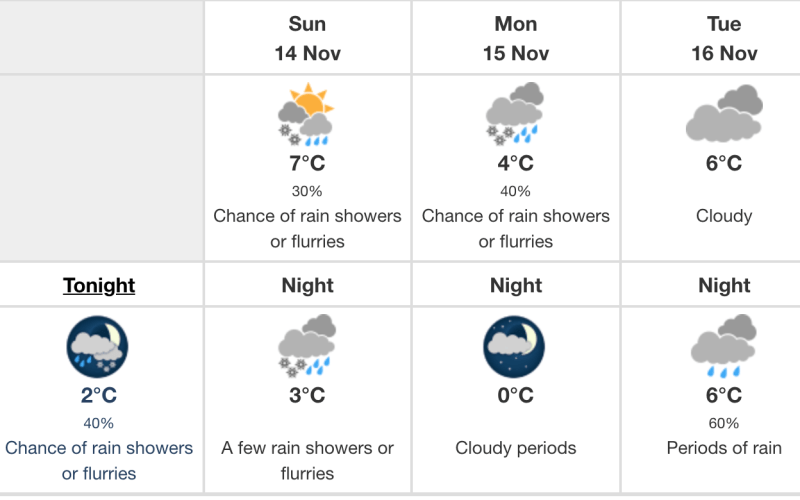
Task: Click the 'Periods of rain' Tuesday night text
Action: [724, 448]
